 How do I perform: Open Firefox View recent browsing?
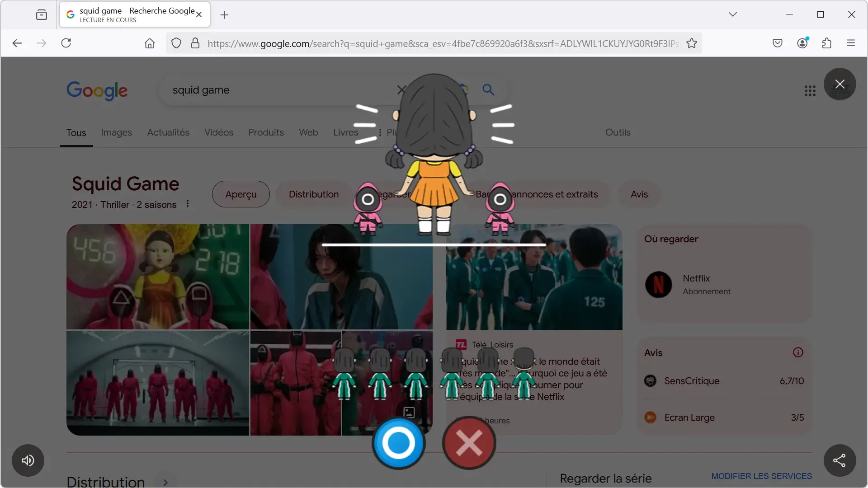tap(42, 15)
